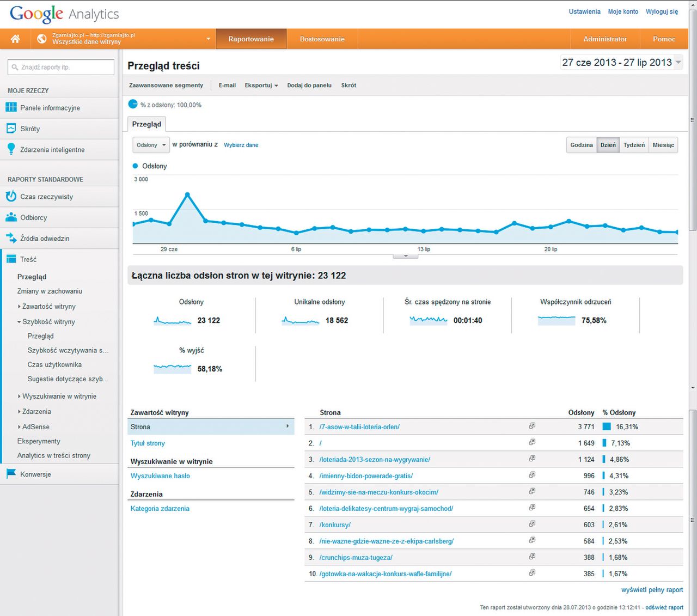Open external link icon for /imienny-bidon-powerade-gratis/
This screenshot has height=616, width=697.
click(x=532, y=475)
